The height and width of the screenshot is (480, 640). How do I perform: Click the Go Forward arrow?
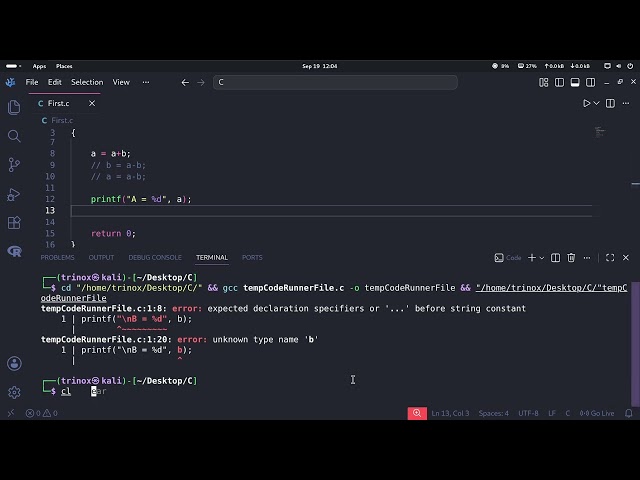click(201, 82)
